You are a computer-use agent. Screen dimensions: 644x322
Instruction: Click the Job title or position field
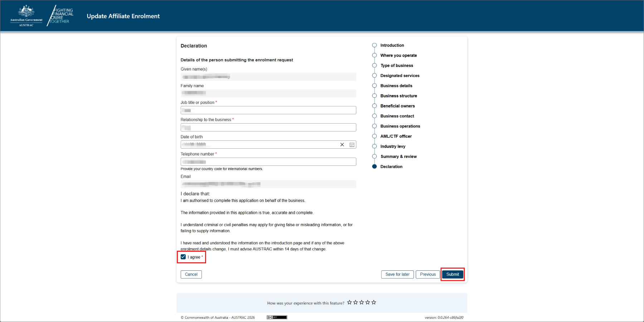[x=268, y=110]
